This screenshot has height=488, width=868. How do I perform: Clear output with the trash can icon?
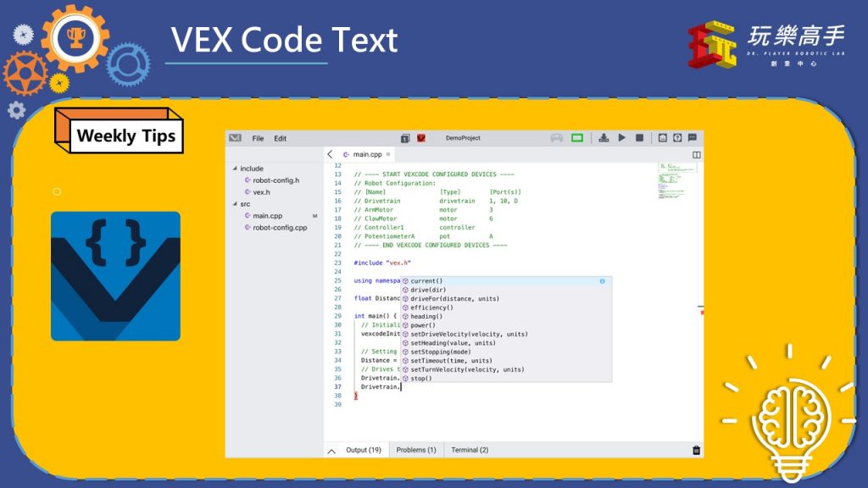pos(697,451)
